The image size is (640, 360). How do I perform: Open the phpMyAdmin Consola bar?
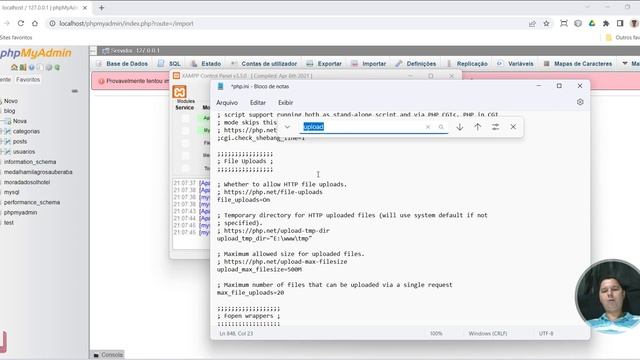click(x=108, y=355)
